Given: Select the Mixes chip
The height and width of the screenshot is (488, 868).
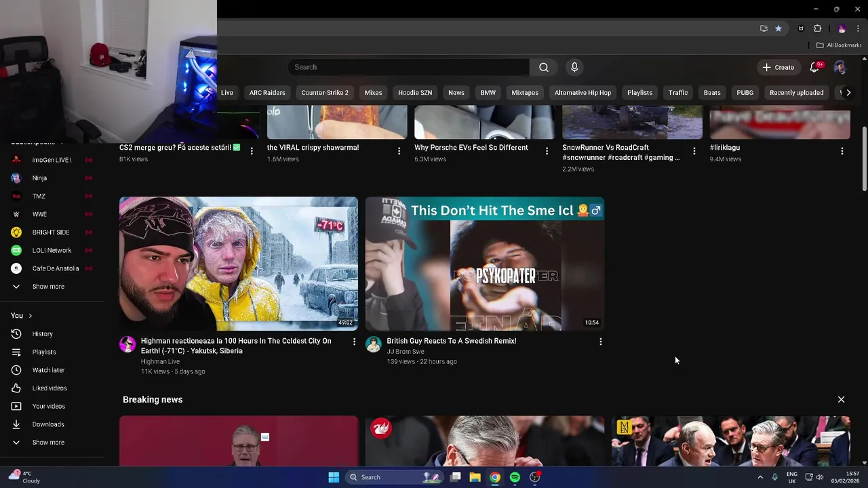Looking at the screenshot, I should (x=373, y=93).
